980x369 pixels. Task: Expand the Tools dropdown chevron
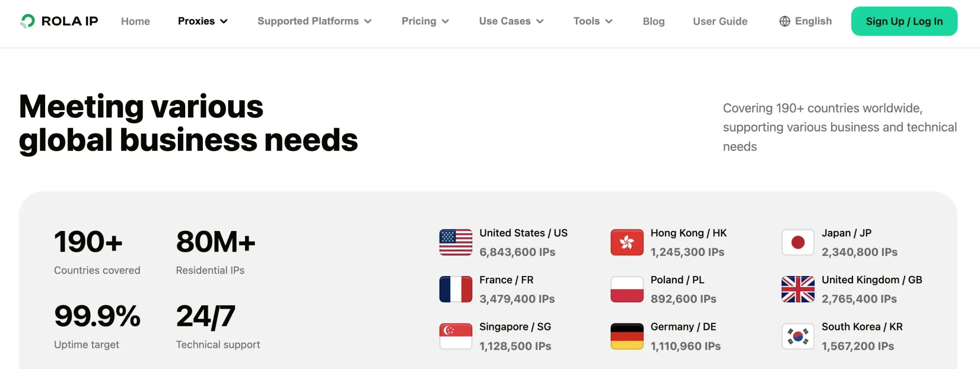pos(609,22)
